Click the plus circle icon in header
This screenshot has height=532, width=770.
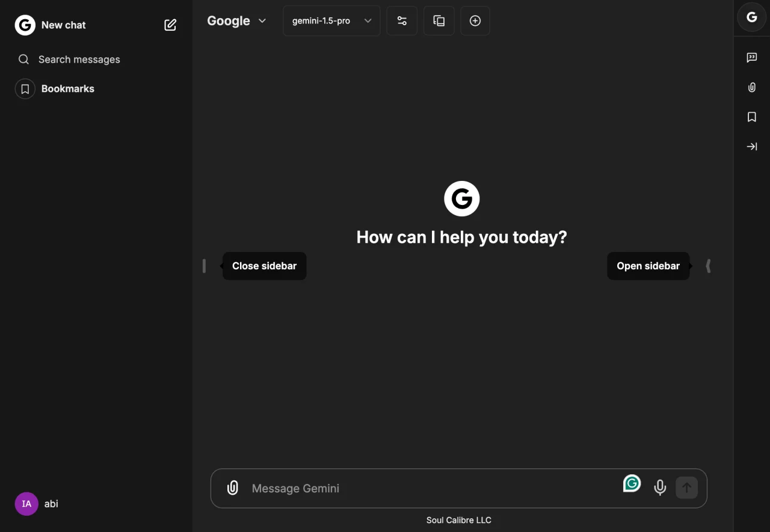click(475, 20)
